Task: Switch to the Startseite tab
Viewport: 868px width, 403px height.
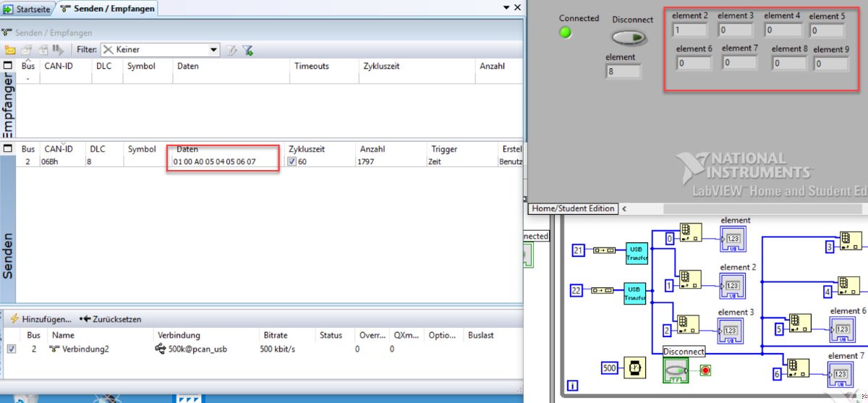Action: click(x=28, y=8)
